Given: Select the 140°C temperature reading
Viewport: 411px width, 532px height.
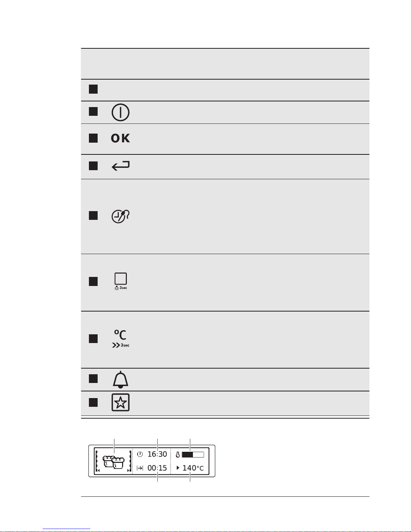Looking at the screenshot, I should 193,468.
